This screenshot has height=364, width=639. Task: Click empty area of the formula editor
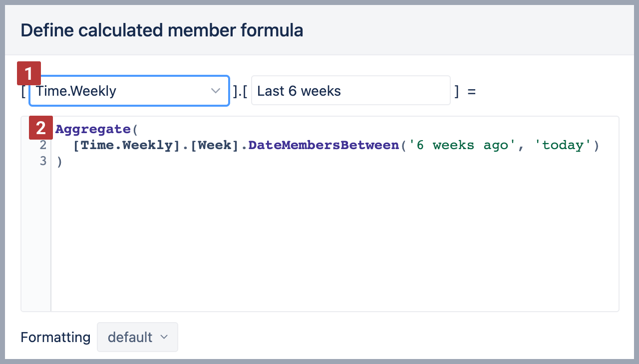click(x=334, y=239)
